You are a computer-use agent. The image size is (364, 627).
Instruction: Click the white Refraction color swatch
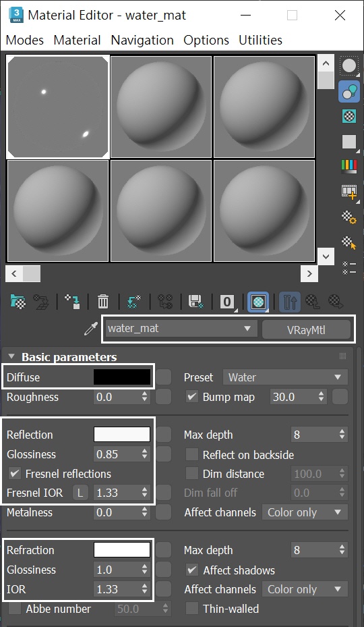tap(122, 550)
